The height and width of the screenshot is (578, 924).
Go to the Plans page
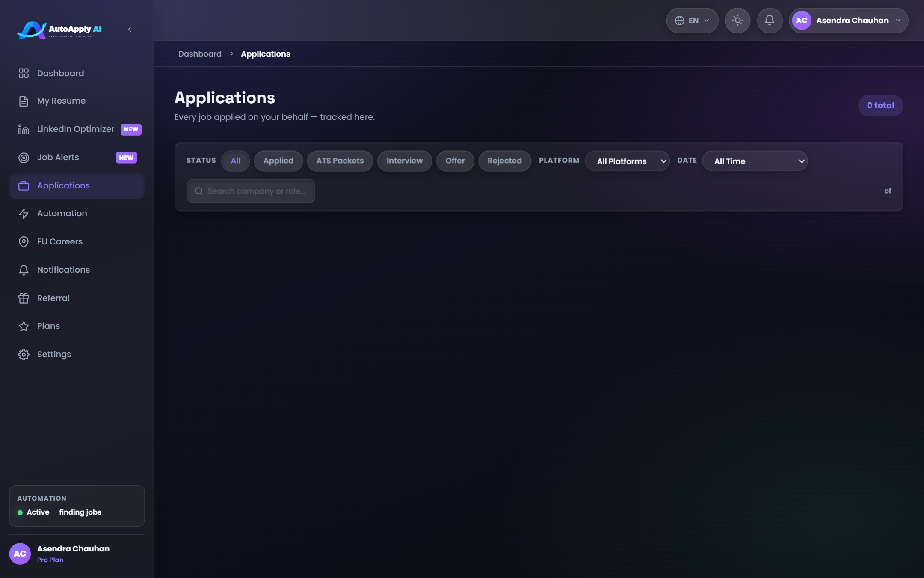[x=77, y=326]
